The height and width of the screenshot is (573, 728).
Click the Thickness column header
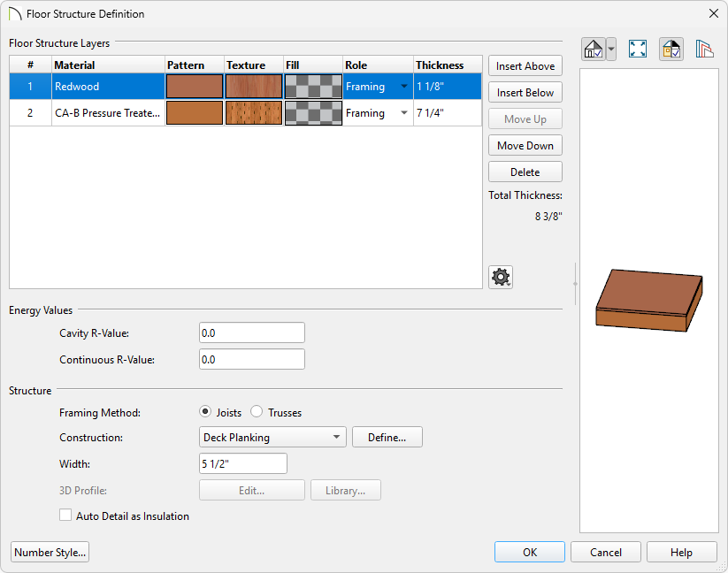click(x=448, y=65)
